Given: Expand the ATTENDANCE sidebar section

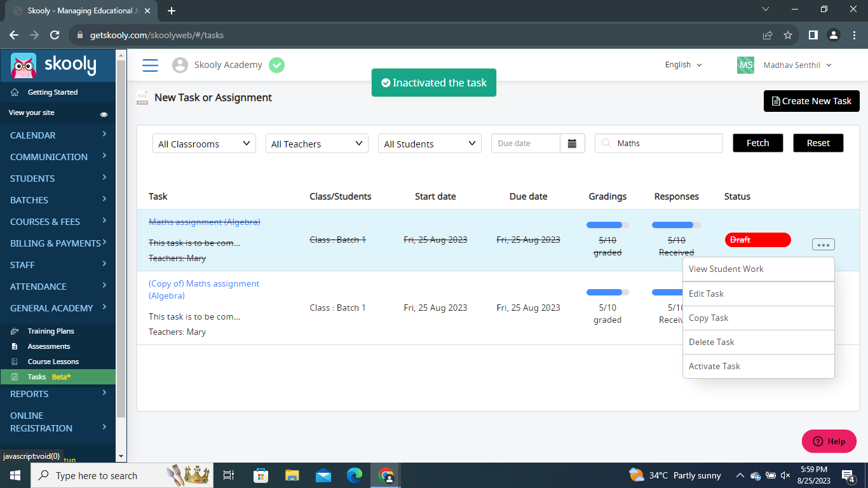Looking at the screenshot, I should point(58,287).
